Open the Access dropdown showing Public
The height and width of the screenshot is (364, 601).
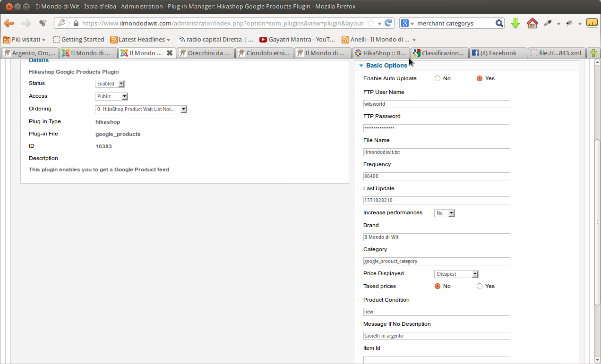[x=112, y=96]
